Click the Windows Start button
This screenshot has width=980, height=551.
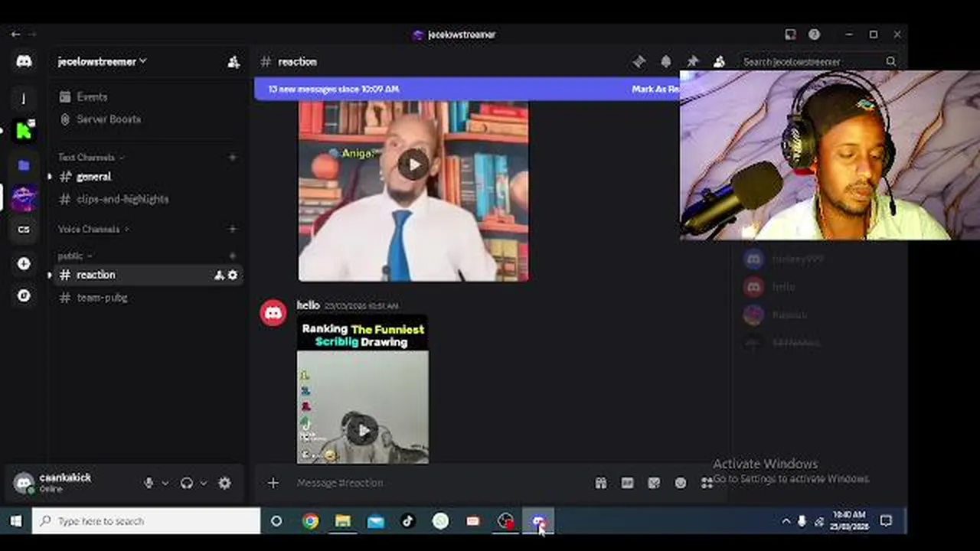(15, 521)
